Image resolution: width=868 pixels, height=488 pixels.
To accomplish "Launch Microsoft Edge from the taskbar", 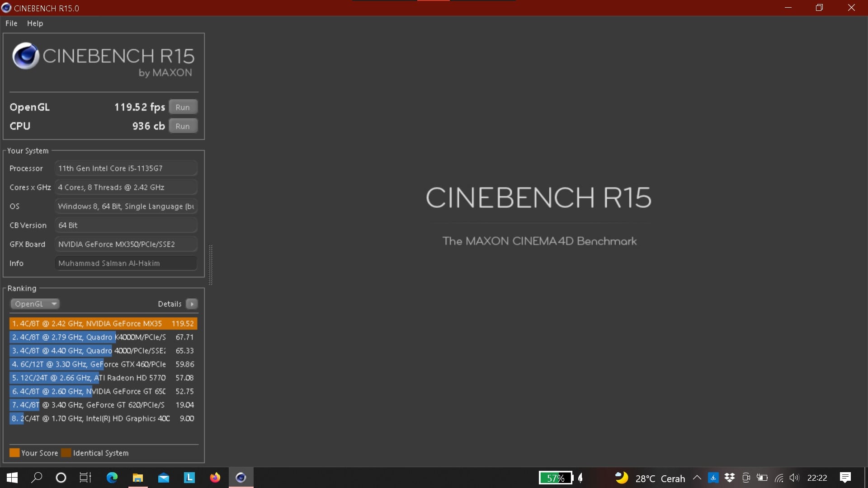I will [x=112, y=478].
